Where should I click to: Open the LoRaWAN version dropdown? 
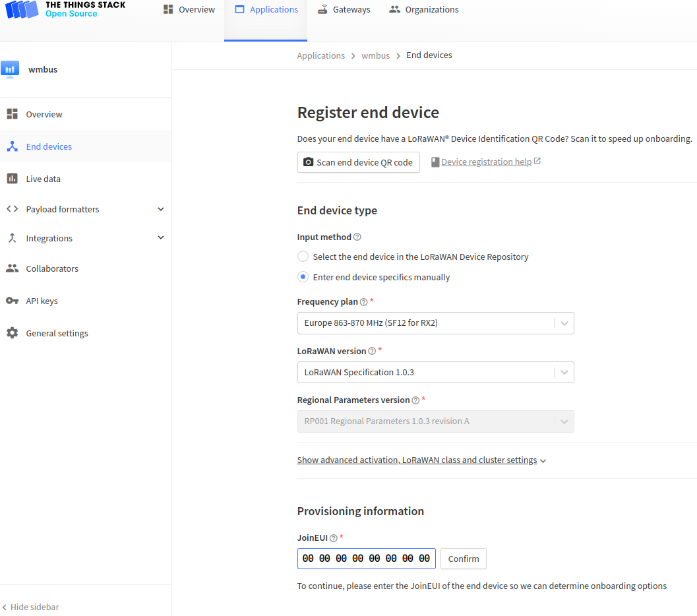[x=435, y=372]
